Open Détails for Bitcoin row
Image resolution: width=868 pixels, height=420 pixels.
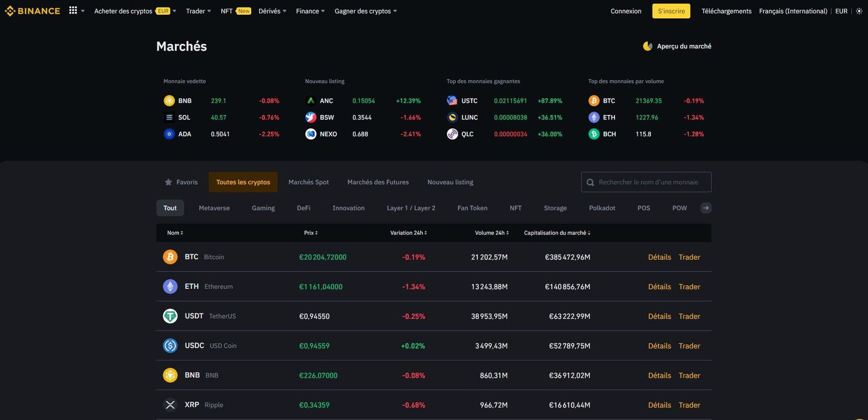click(660, 257)
